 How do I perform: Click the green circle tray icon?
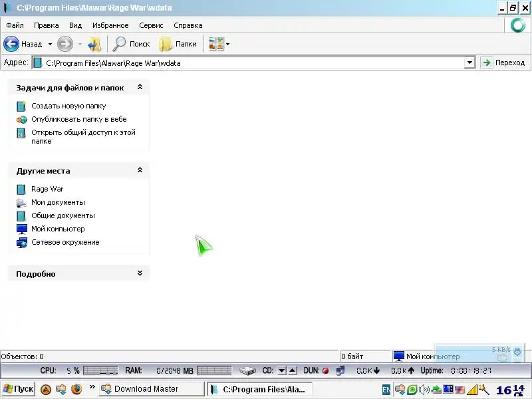pos(412,390)
